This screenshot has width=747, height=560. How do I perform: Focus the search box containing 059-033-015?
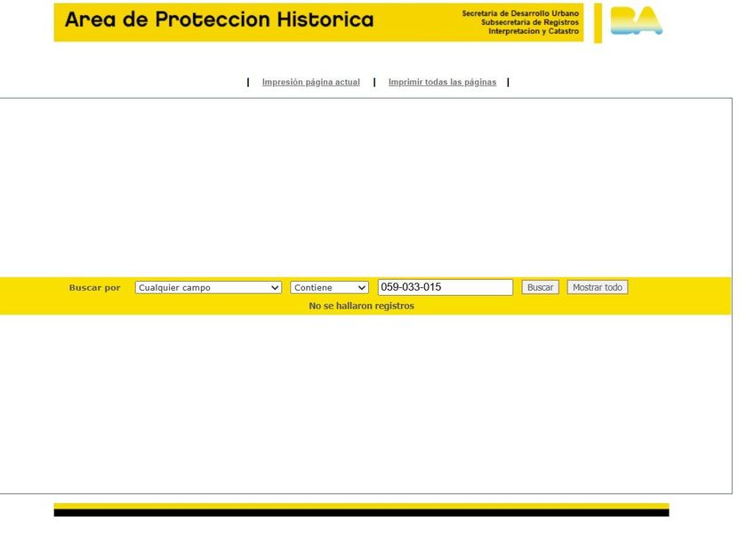(x=446, y=287)
